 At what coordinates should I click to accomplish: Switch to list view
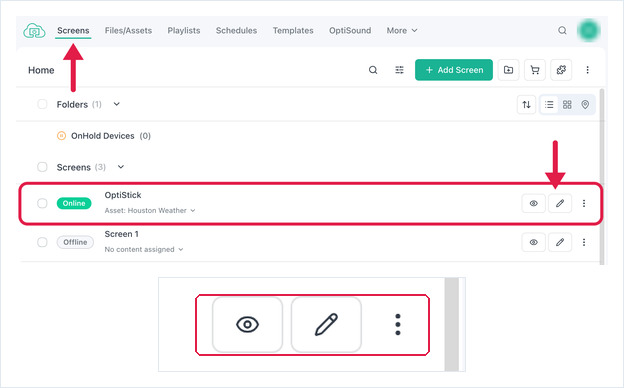pyautogui.click(x=549, y=105)
